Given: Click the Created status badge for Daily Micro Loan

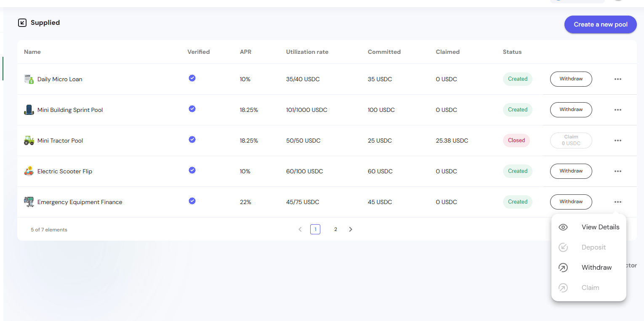Looking at the screenshot, I should pos(517,79).
